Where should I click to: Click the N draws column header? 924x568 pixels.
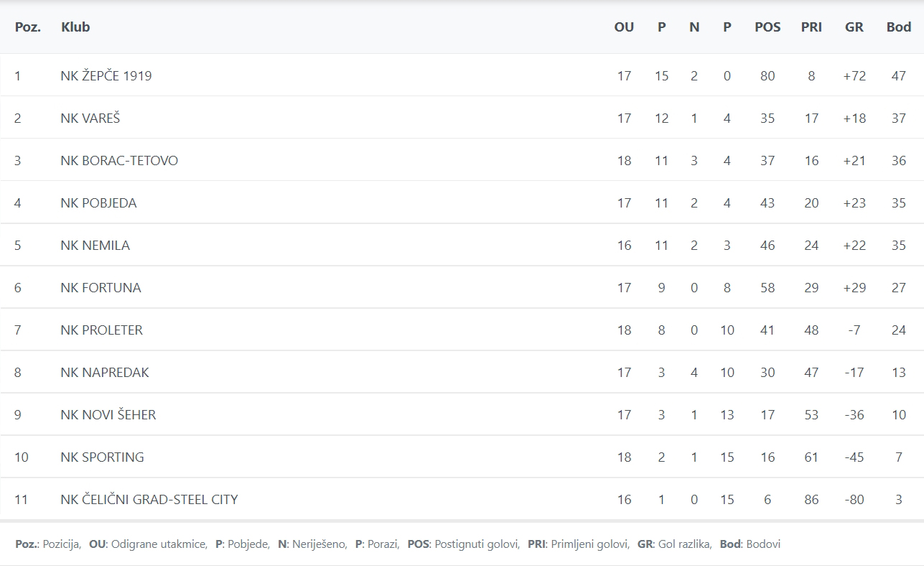click(694, 27)
